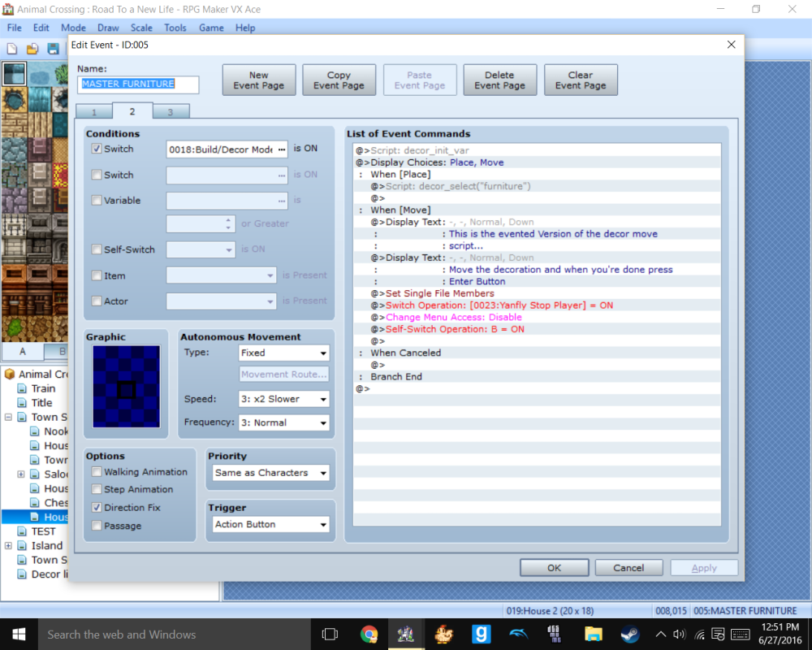812x650 pixels.
Task: Open the Windows Start menu
Action: click(19, 634)
